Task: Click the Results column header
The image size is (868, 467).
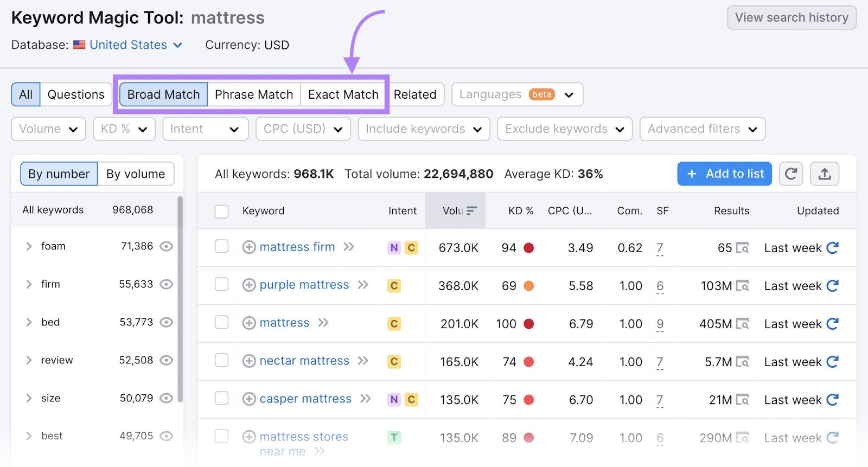Action: [731, 211]
